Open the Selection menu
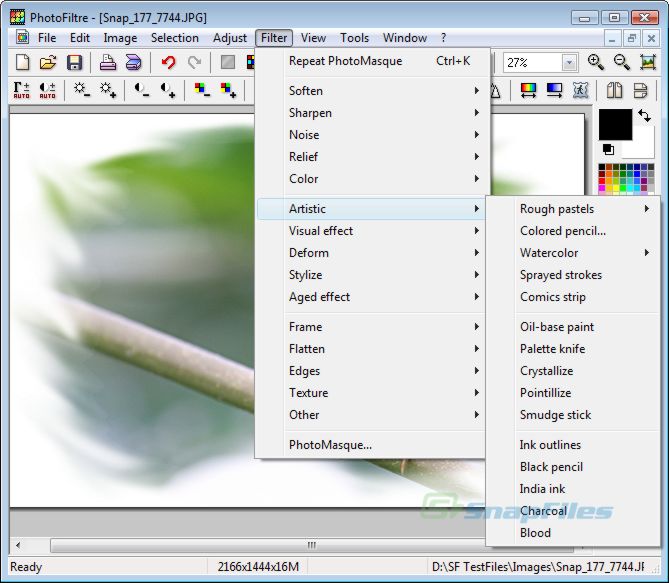669x583 pixels. [x=175, y=38]
